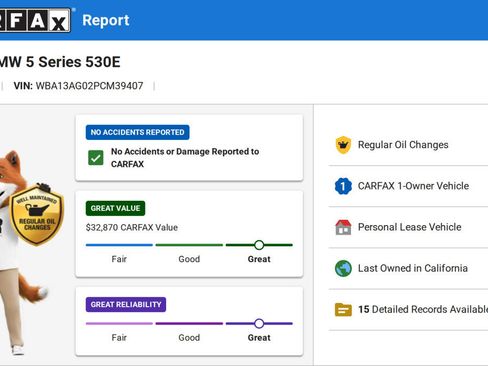Click the reliability slider knob at Great
Viewport: 488px width, 366px height.
(259, 323)
